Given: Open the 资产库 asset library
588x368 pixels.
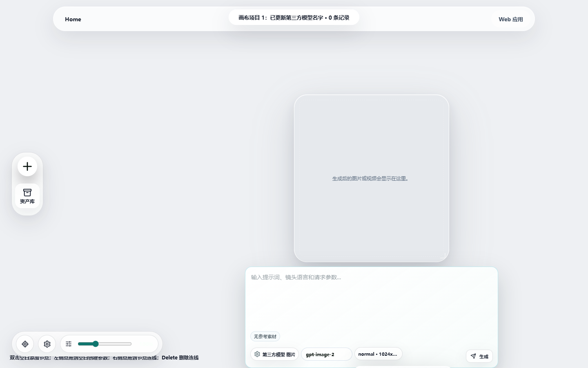Looking at the screenshot, I should pos(27,196).
